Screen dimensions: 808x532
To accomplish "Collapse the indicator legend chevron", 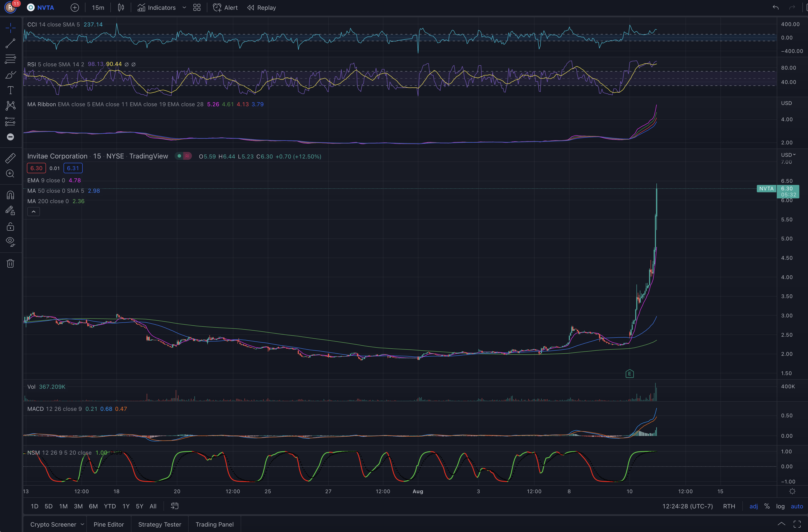I will pos(34,212).
